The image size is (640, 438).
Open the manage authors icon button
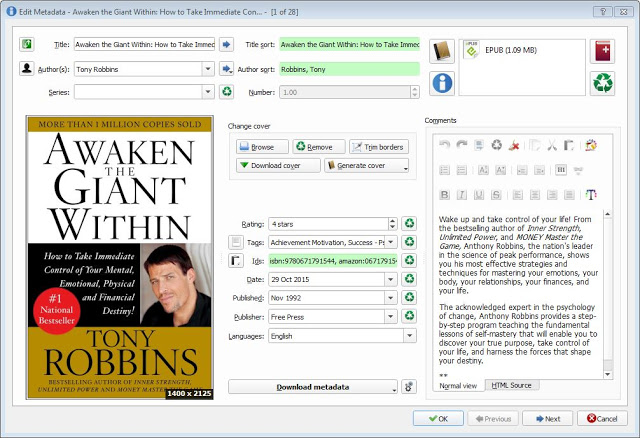[x=27, y=69]
